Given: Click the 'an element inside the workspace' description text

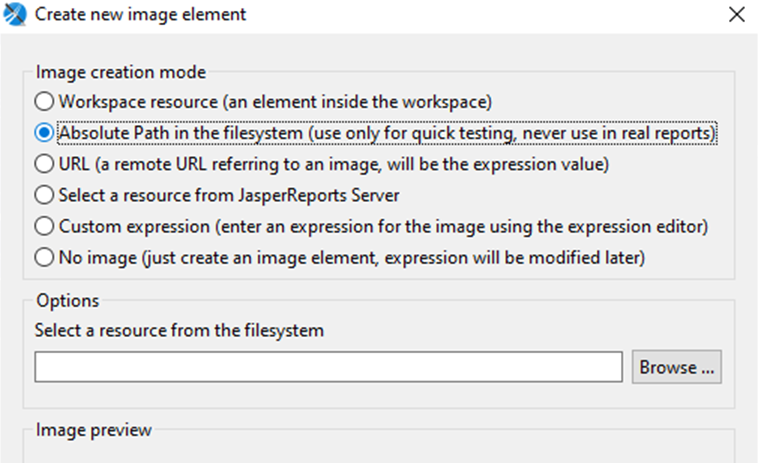Looking at the screenshot, I should pos(357,102).
